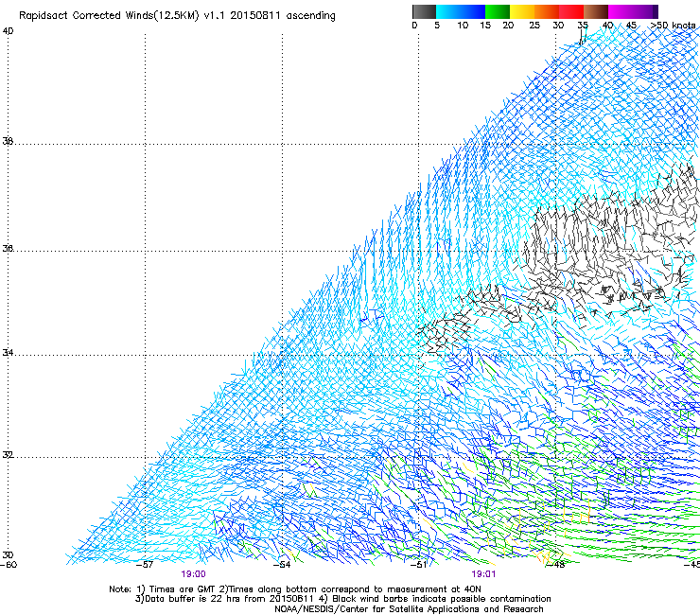This screenshot has height=615, width=700.
Task: Click the legend scale label '45'
Action: (631, 26)
